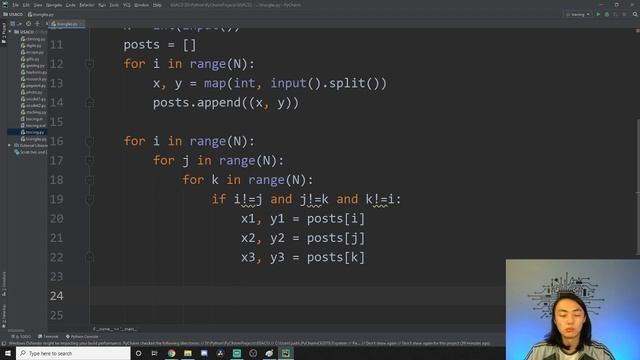Collapse the for j loop at line 17
Image resolution: width=640 pixels, height=360 pixels.
pos(90,161)
